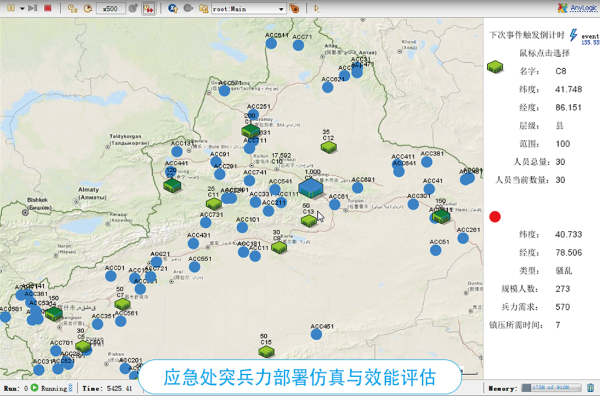The height and width of the screenshot is (396, 600).
Task: Select the large blue headquarters block on map
Action: tap(311, 188)
